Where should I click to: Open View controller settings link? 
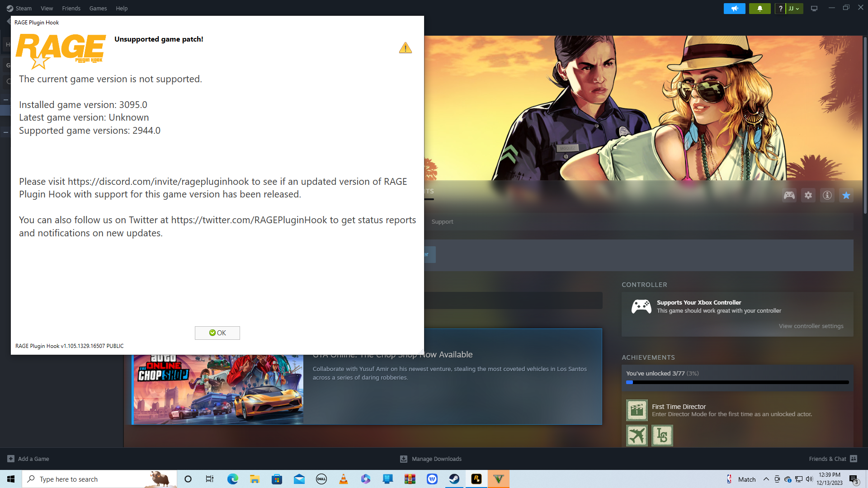tap(811, 326)
